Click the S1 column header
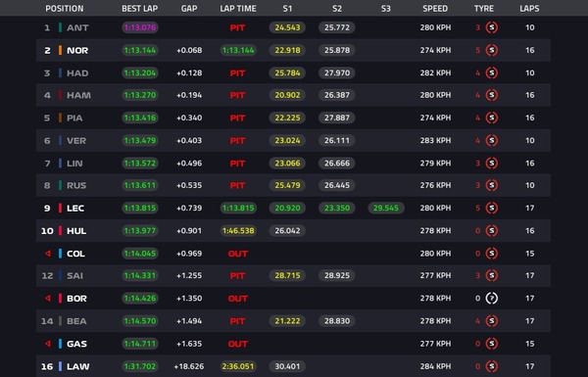 click(x=287, y=8)
